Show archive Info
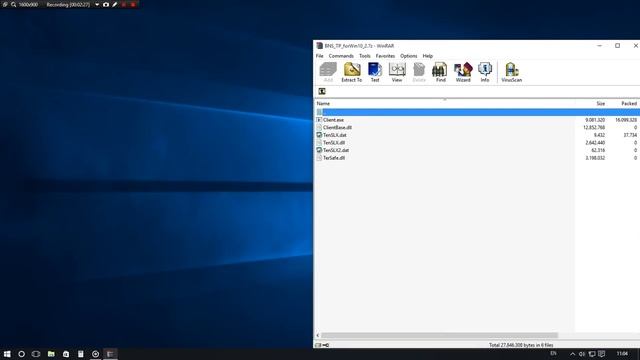Image resolution: width=640 pixels, height=360 pixels. (484, 72)
